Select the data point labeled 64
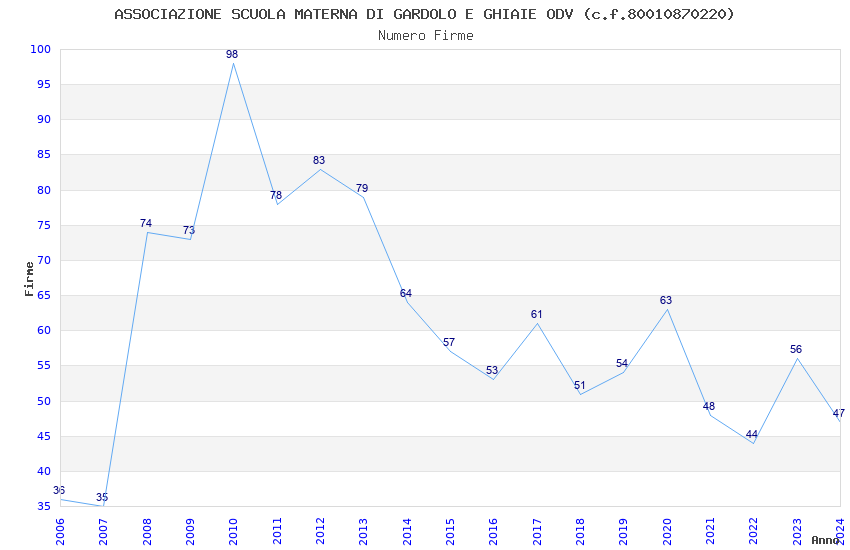The height and width of the screenshot is (550, 850). (405, 293)
